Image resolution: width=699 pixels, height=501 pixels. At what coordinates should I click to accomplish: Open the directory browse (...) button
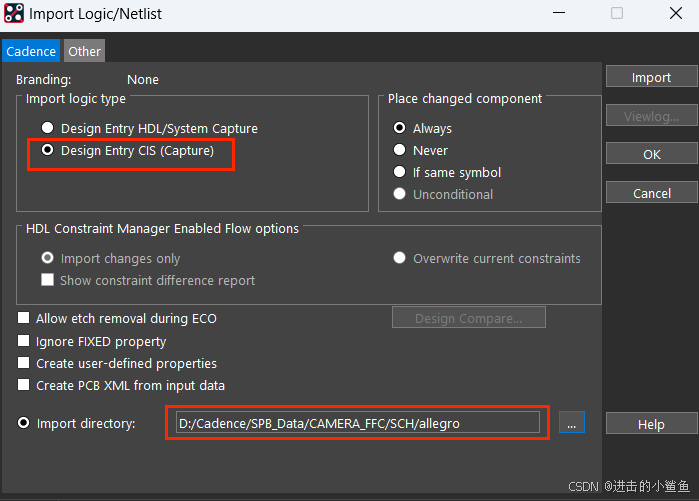pyautogui.click(x=572, y=422)
